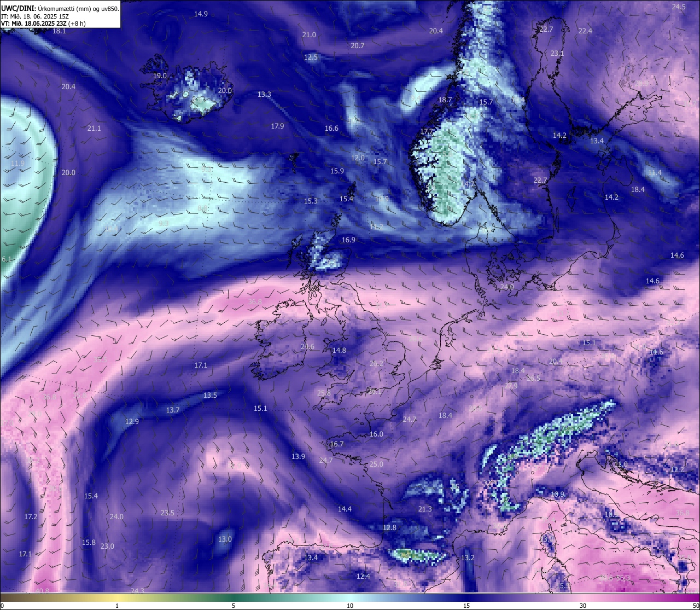Click the 13.7 value label
The width and height of the screenshot is (700, 610).
[x=173, y=410]
